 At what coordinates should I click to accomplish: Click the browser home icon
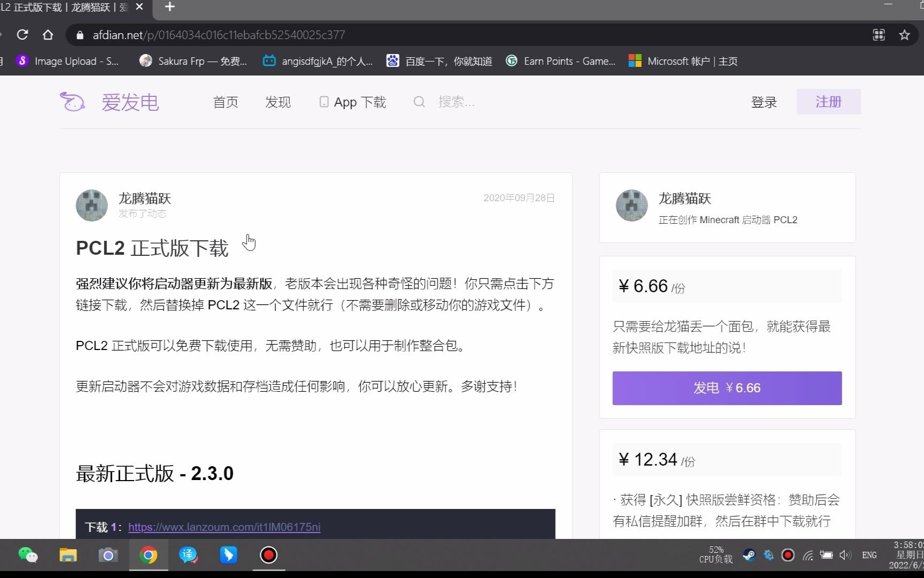pos(48,35)
